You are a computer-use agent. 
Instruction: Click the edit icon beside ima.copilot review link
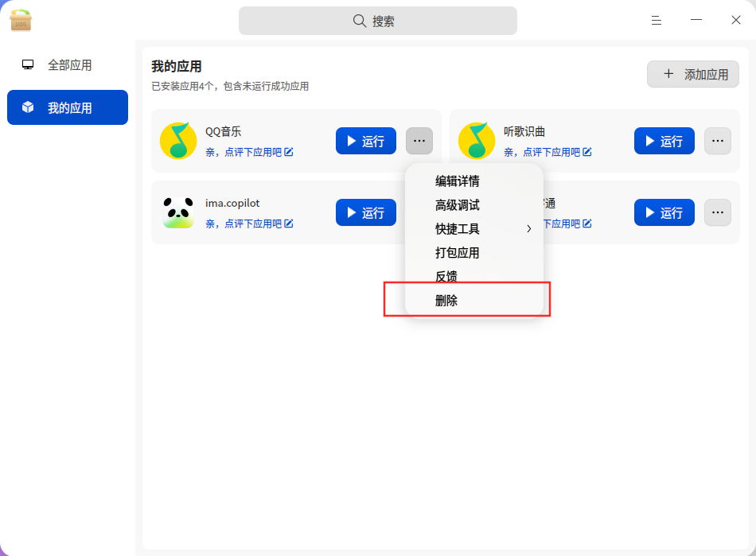click(289, 224)
